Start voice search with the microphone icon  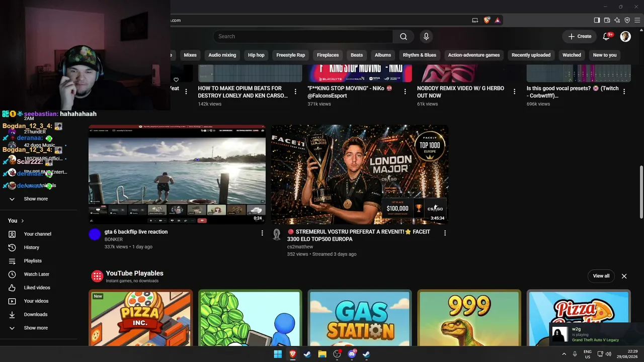tap(426, 36)
